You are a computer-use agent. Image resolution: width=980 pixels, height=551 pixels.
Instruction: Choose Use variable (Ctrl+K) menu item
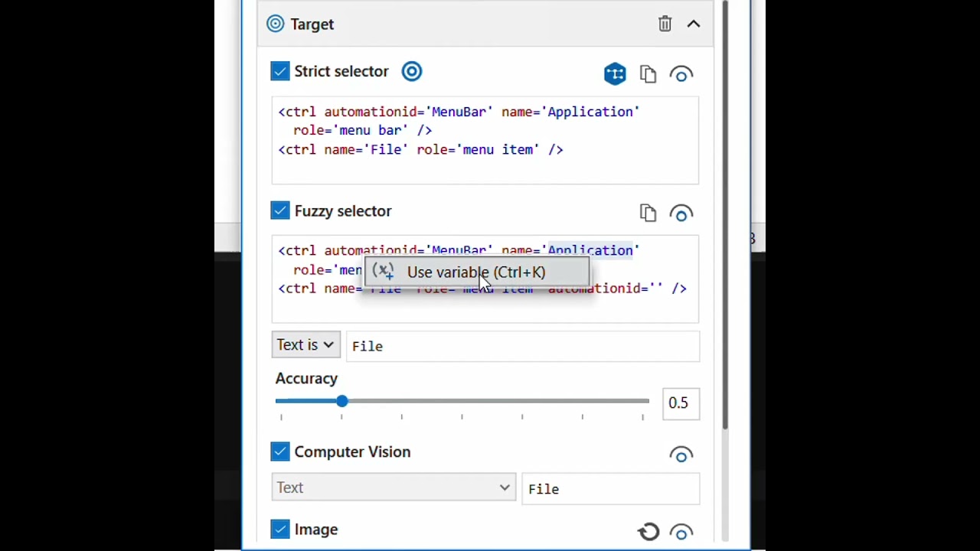coord(475,272)
